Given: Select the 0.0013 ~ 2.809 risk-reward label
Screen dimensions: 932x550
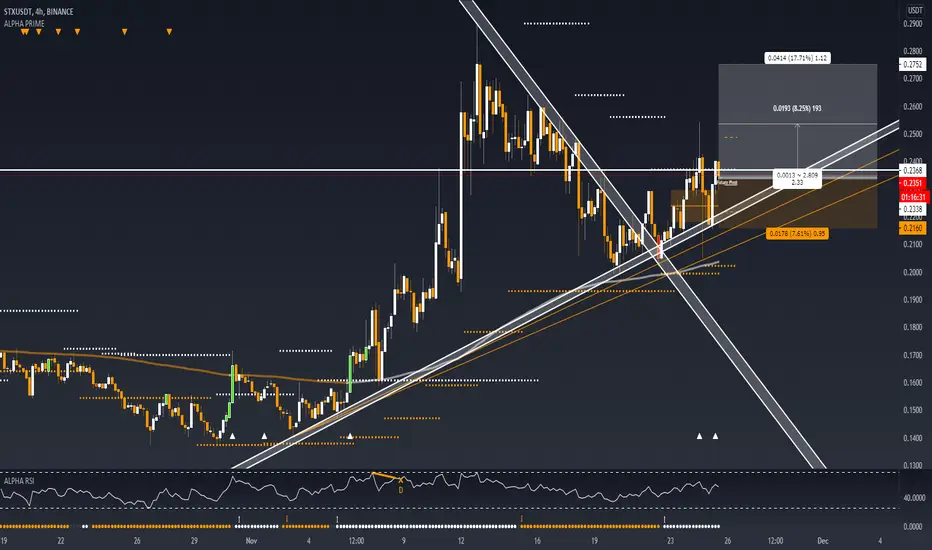Looking at the screenshot, I should click(797, 179).
